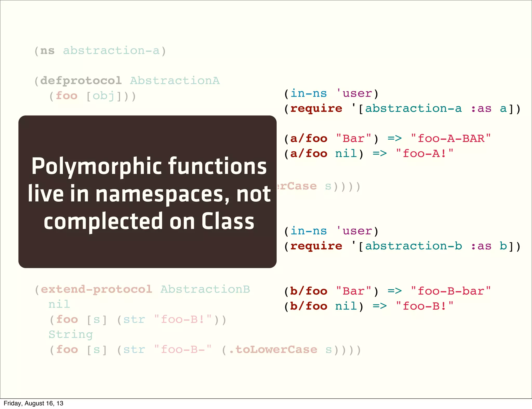Click the faded '(ns abstraction-a)' line
The image size is (532, 409).
(100, 51)
